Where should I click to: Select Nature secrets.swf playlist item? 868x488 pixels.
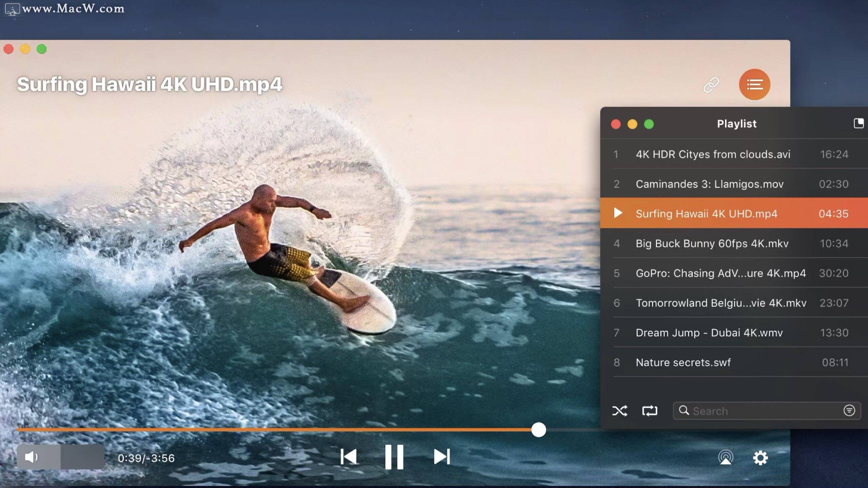click(735, 362)
